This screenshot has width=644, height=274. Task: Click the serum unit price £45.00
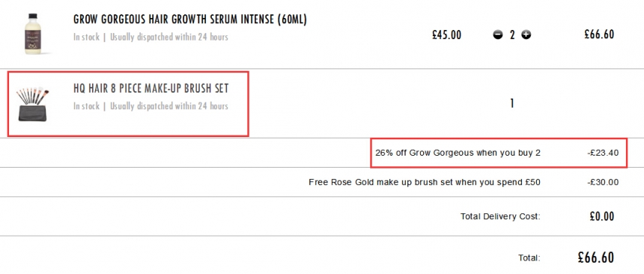point(446,35)
